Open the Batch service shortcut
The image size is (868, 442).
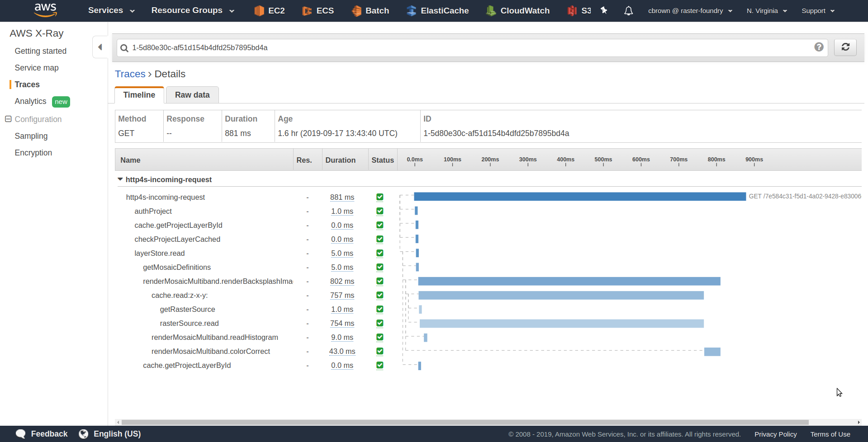(370, 10)
